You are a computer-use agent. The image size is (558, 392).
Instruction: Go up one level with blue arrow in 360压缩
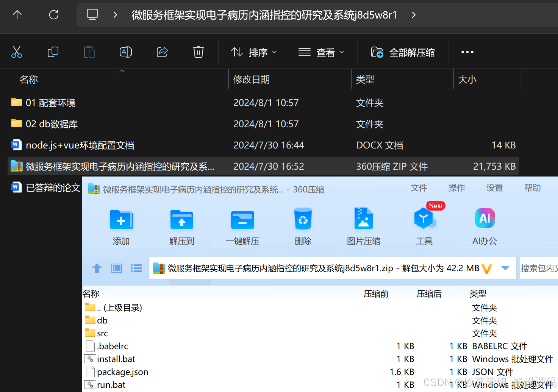click(x=97, y=268)
